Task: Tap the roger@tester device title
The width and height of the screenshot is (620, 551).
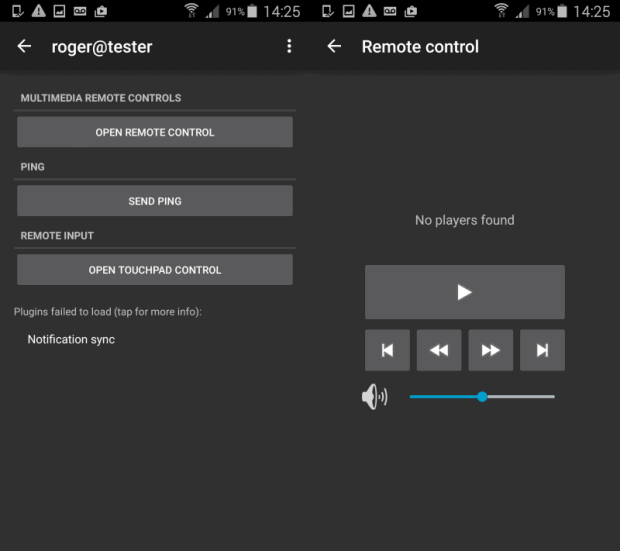Action: pyautogui.click(x=102, y=47)
